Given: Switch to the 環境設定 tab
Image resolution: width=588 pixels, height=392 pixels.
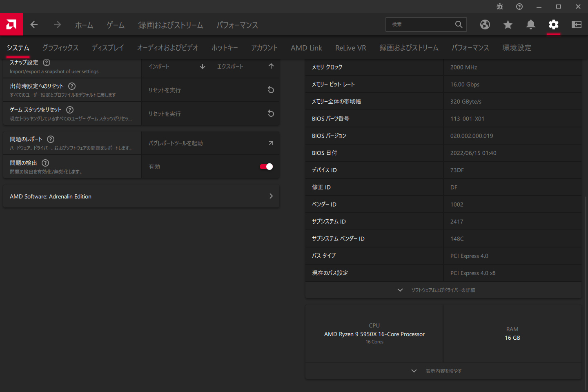Looking at the screenshot, I should 517,48.
